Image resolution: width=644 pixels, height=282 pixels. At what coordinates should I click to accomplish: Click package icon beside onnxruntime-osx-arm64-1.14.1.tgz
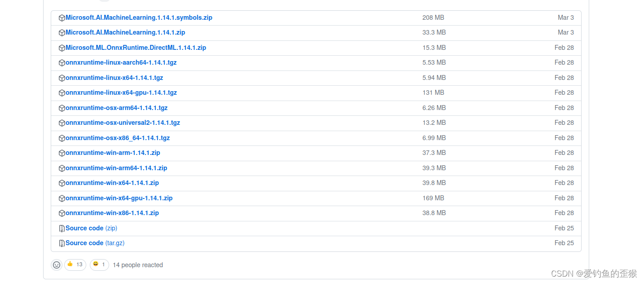pos(62,108)
